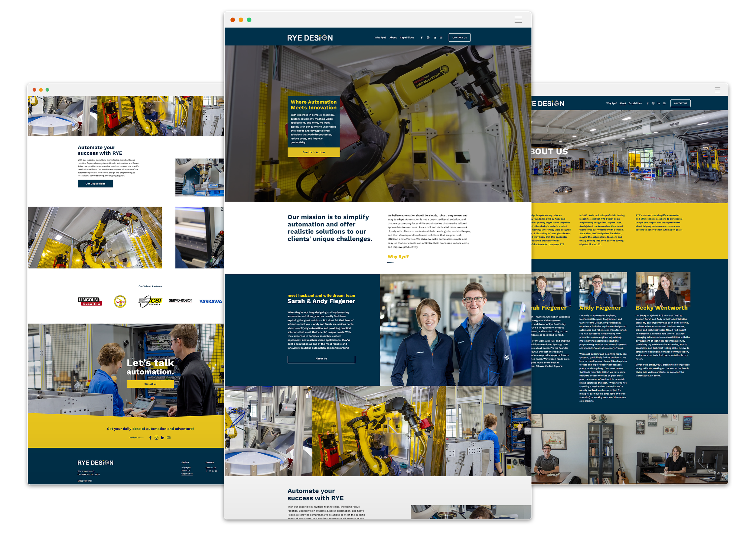This screenshot has height=540, width=756.
Task: Click About Us link in footer Explore list
Action: (186, 470)
